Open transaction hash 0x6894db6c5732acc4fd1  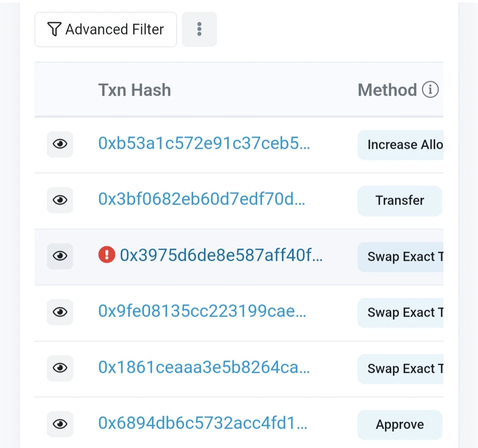(203, 423)
